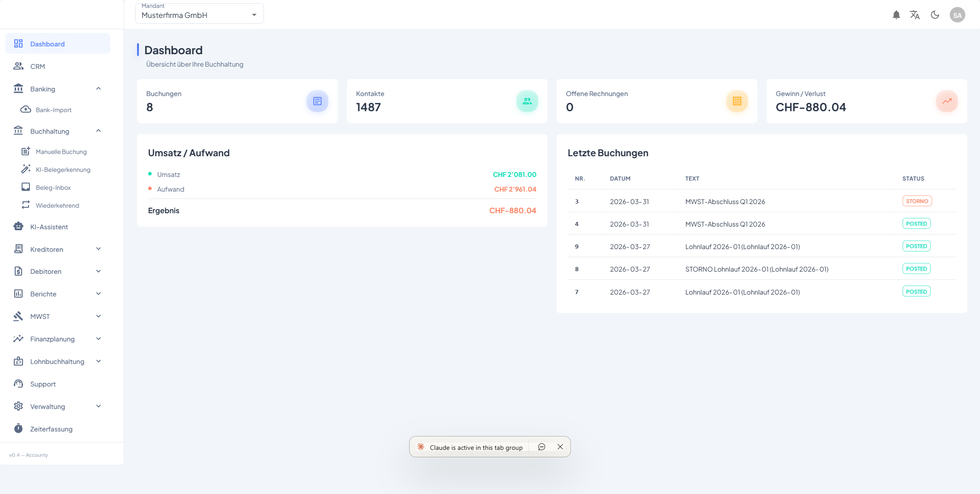
Task: Click the Buchungen card document icon
Action: [x=317, y=101]
